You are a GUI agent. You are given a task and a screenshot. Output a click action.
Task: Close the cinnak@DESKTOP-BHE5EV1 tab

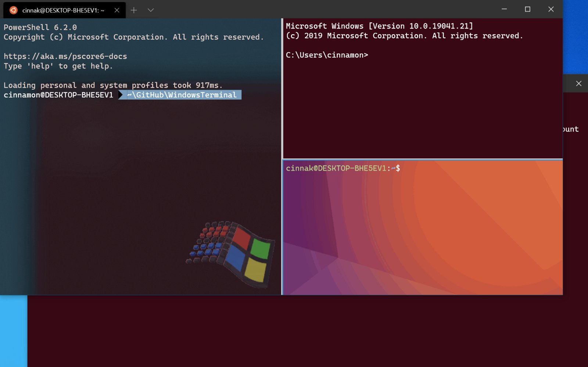[x=117, y=10]
